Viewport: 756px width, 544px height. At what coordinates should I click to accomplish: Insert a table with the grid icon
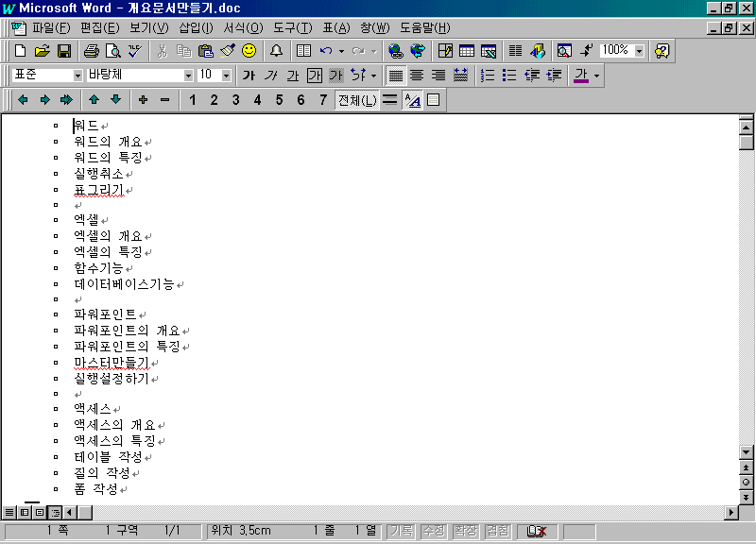(x=467, y=51)
